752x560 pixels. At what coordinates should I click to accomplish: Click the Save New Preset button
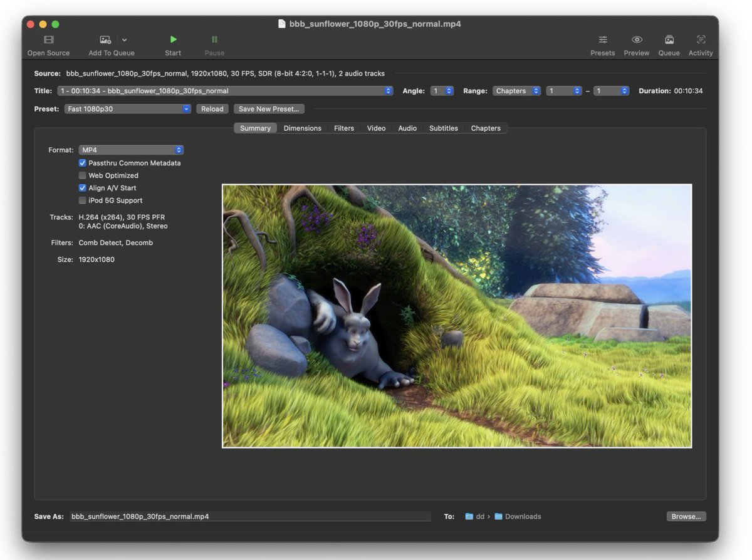point(269,109)
